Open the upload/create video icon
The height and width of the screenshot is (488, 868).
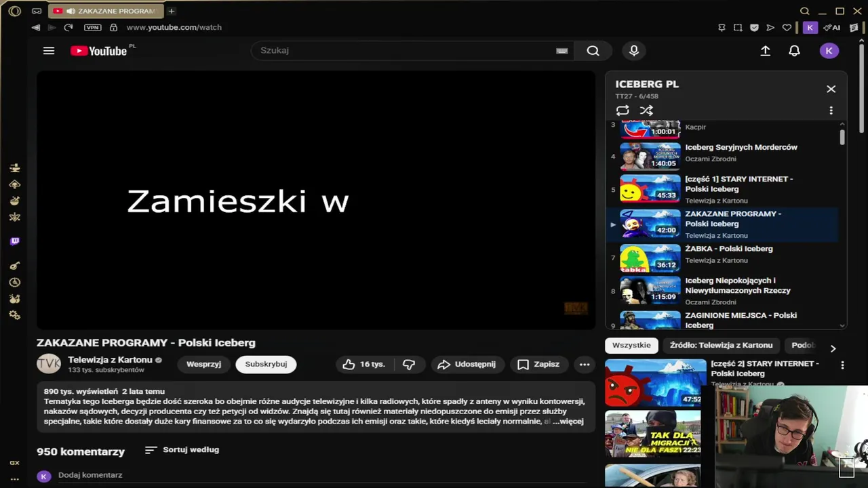coord(766,51)
